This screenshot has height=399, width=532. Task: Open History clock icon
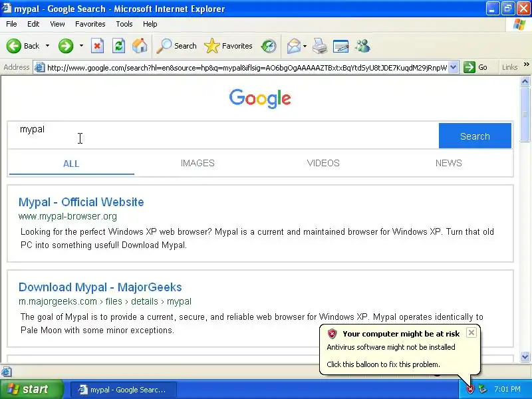[x=269, y=46]
